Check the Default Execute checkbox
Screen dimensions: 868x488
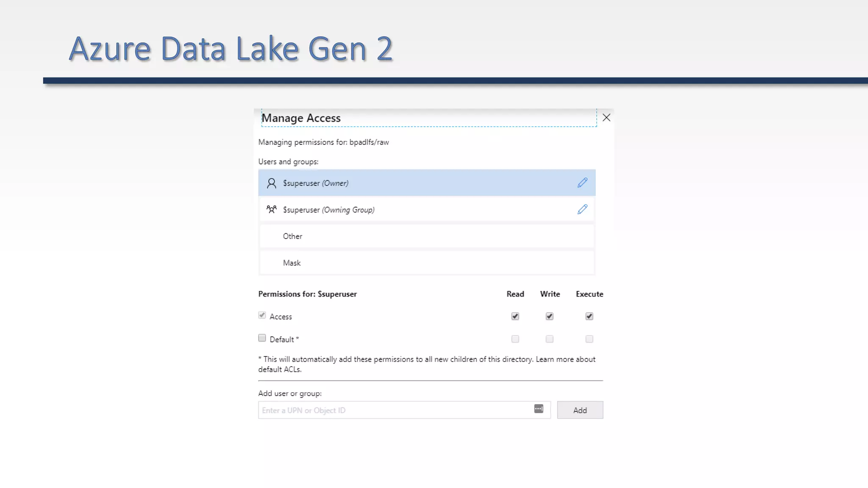[x=589, y=339]
